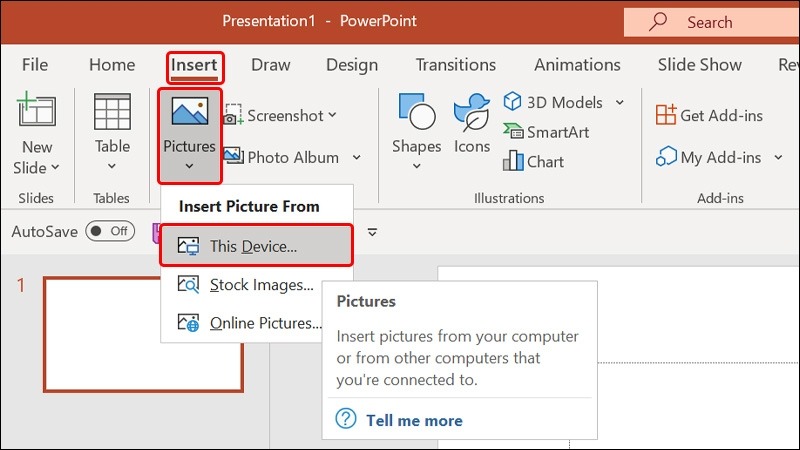The height and width of the screenshot is (450, 800).
Task: Expand the Photo Album dropdown arrow
Action: tap(357, 158)
